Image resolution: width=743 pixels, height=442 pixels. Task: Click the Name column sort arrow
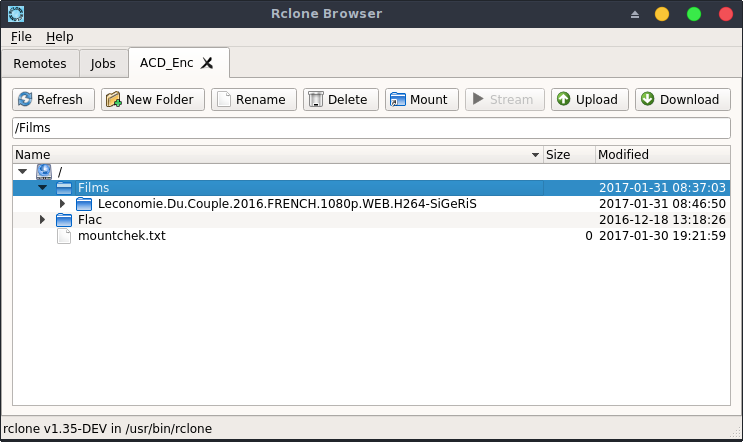coord(535,155)
